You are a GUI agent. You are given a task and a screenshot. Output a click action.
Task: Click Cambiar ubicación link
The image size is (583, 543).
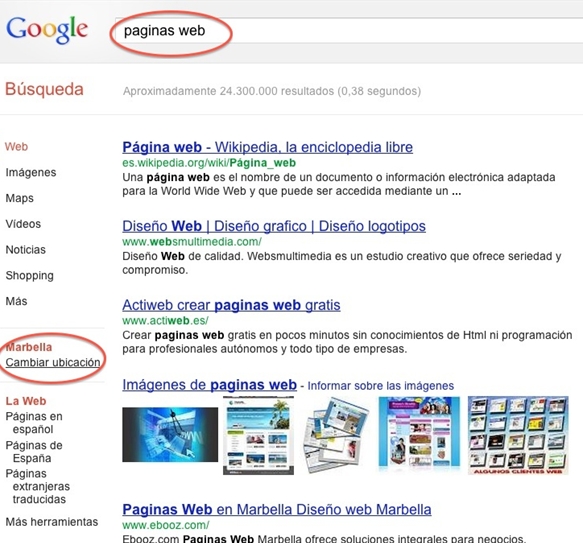(x=53, y=362)
